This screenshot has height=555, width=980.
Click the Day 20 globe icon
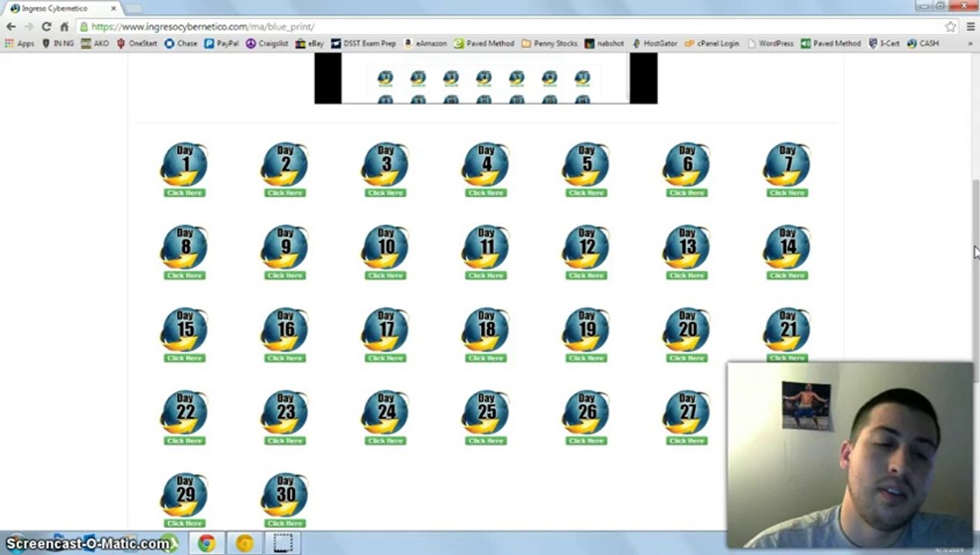point(686,329)
